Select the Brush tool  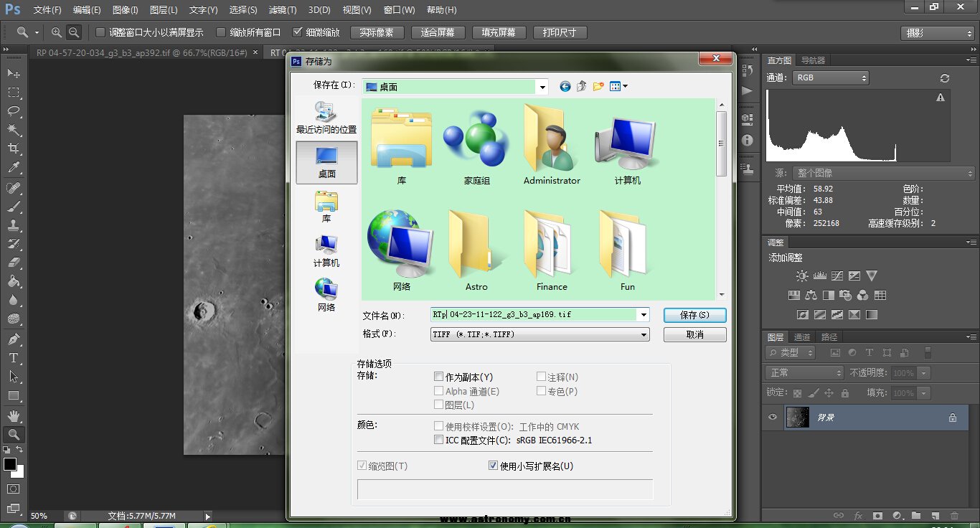(x=14, y=207)
